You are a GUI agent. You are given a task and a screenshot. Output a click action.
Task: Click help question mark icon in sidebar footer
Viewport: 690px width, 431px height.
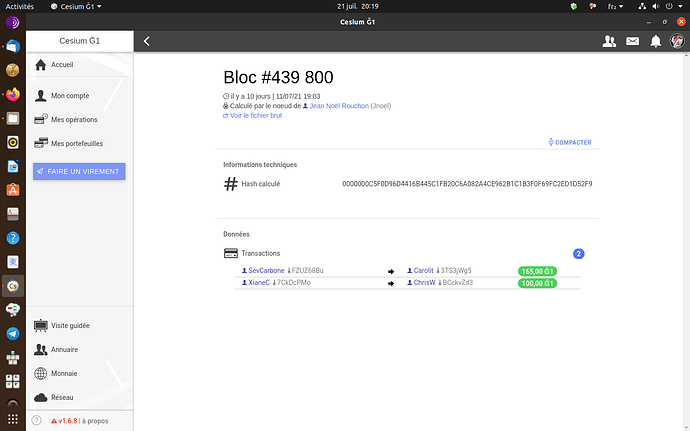37,420
